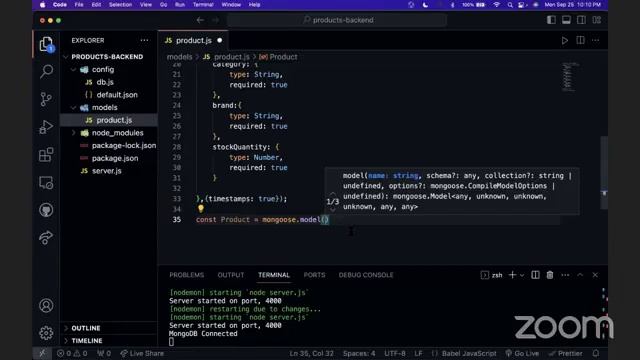
Task: Go forward with the navigation arrow
Action: click(216, 20)
